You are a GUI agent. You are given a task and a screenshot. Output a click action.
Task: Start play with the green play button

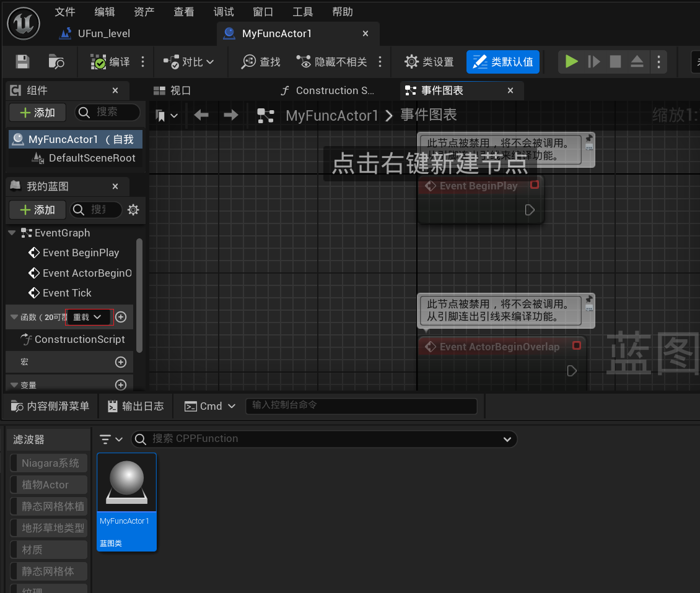tap(571, 61)
